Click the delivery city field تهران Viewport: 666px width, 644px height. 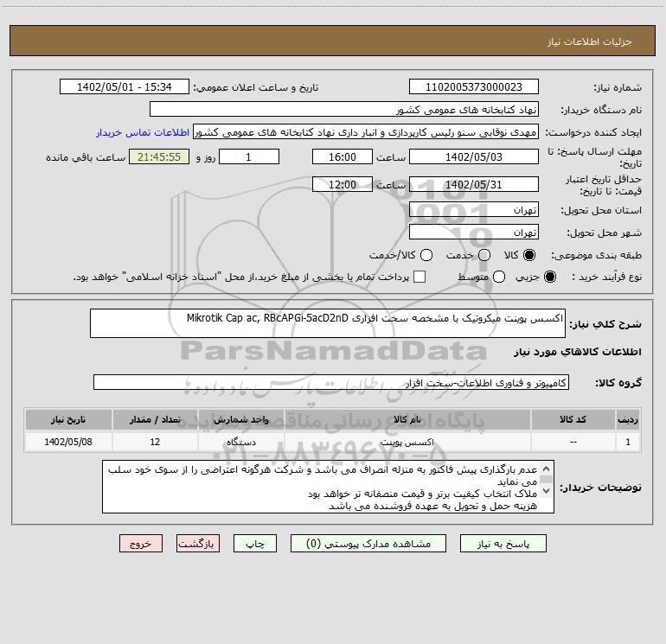tap(474, 232)
